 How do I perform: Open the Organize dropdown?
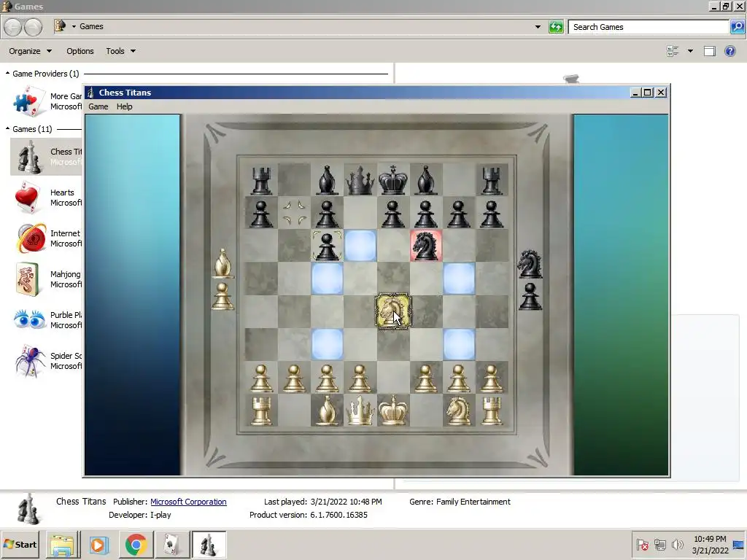tap(30, 51)
